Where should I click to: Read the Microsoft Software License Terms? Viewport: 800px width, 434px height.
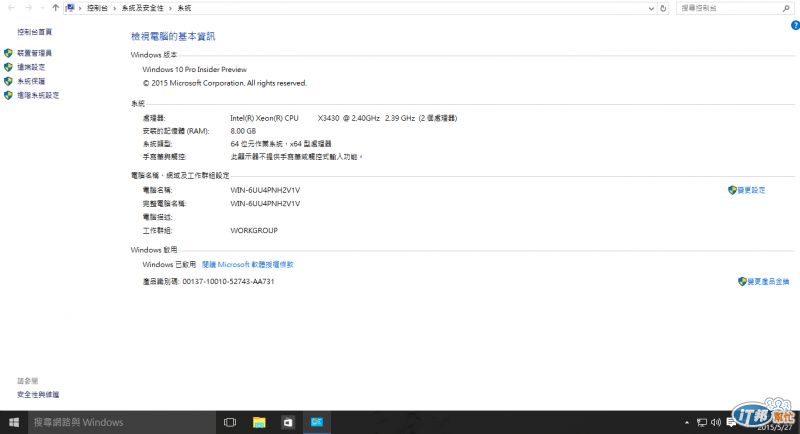click(247, 265)
